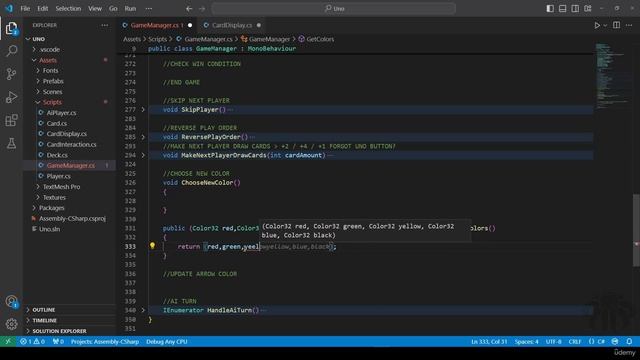Viewport: 640px width, 360px height.
Task: Open notifications bell in status bar
Action: (x=629, y=341)
